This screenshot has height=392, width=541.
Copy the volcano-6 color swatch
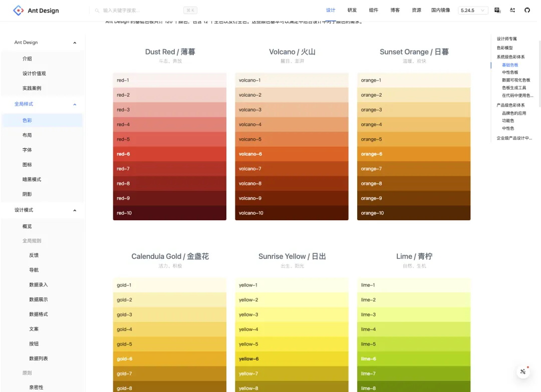tap(292, 154)
